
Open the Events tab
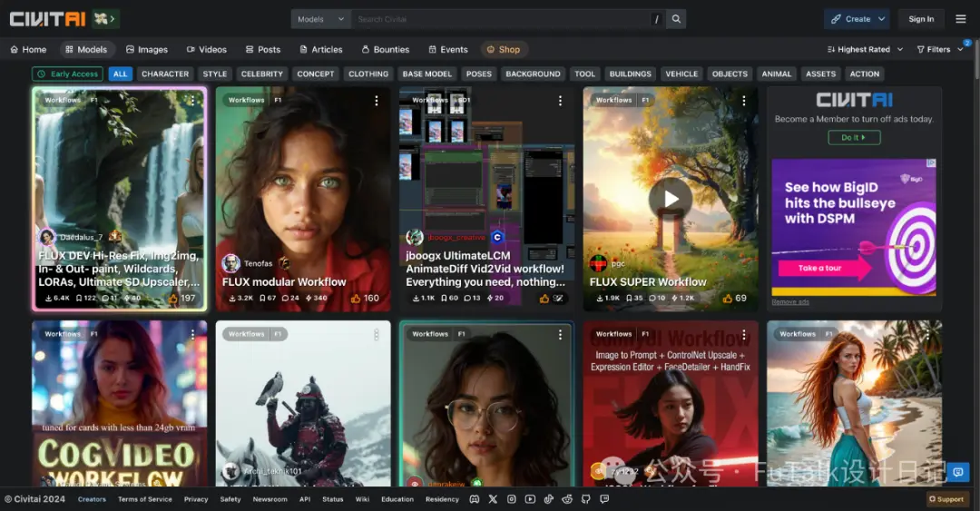(448, 49)
